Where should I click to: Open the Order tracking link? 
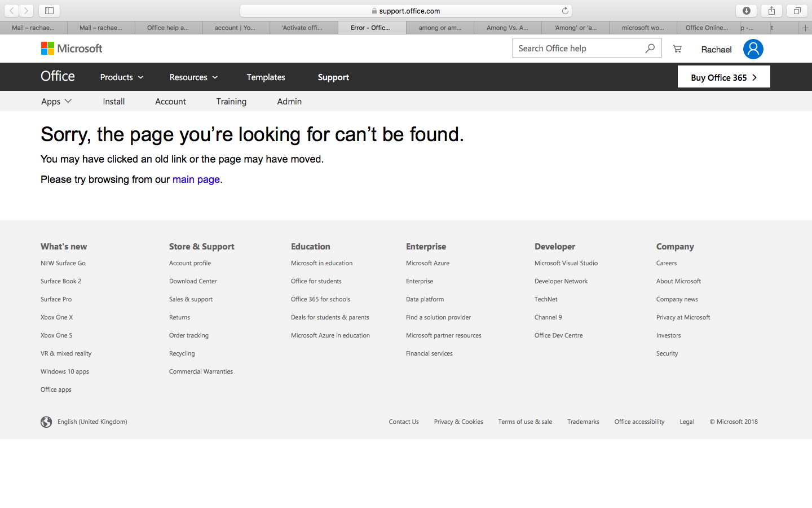[x=189, y=335]
